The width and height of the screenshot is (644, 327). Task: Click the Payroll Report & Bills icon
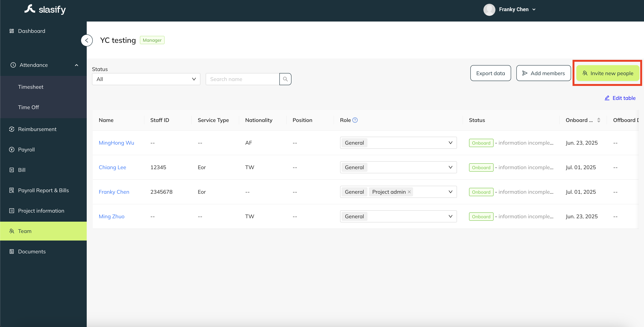click(11, 190)
